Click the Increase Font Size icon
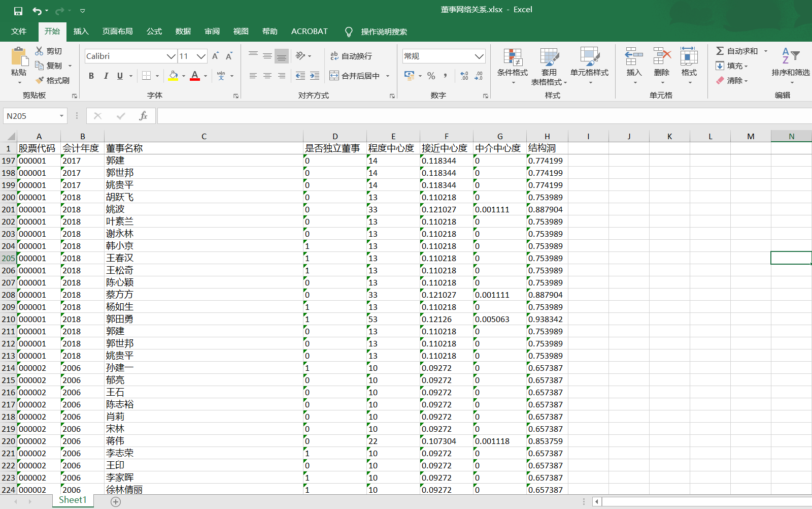The height and width of the screenshot is (509, 812). (x=215, y=56)
